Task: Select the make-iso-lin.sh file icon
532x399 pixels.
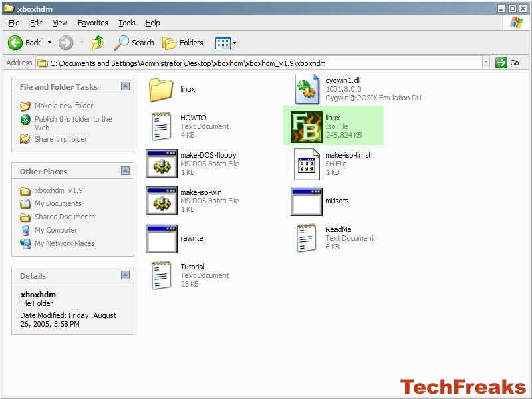Action: [x=307, y=164]
